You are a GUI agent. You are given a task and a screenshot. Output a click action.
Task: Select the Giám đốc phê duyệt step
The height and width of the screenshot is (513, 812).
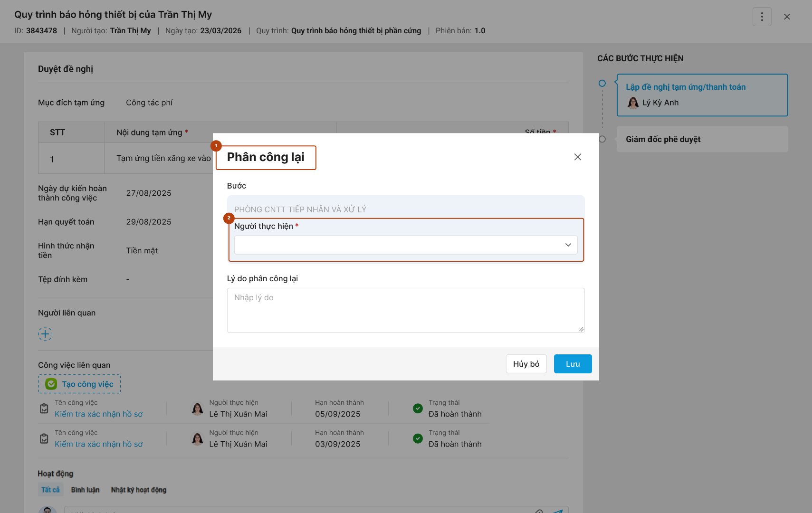[x=663, y=139]
